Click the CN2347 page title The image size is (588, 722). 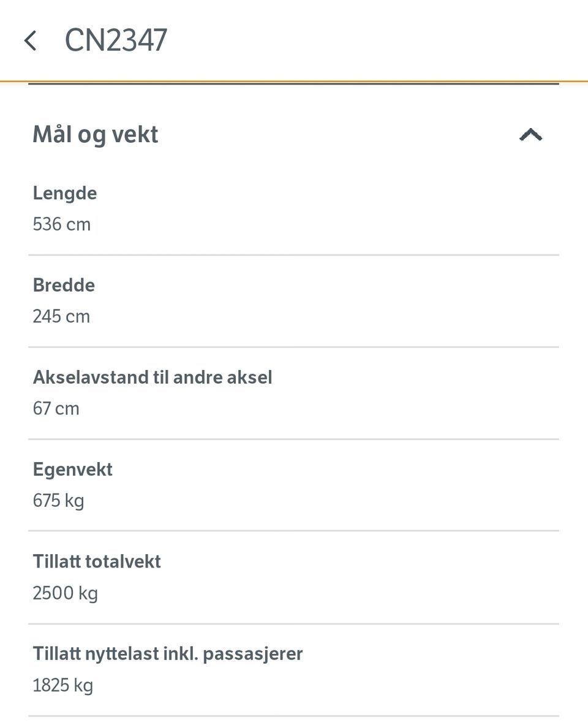tap(116, 40)
